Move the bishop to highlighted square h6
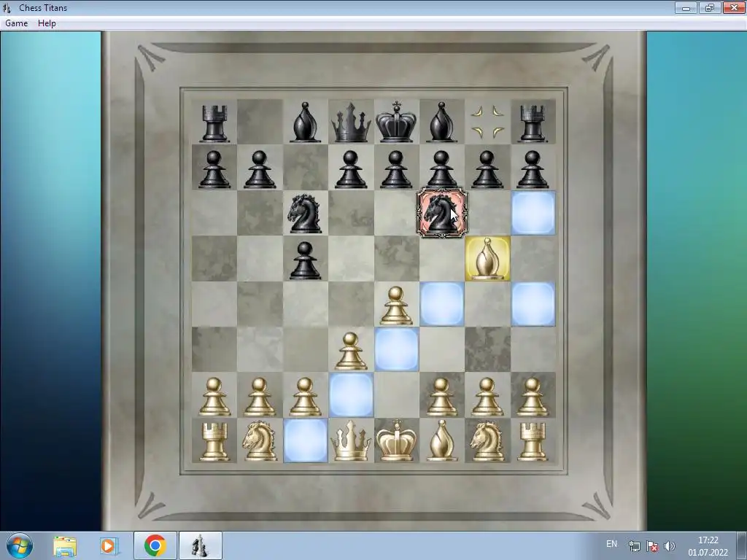 coord(533,213)
